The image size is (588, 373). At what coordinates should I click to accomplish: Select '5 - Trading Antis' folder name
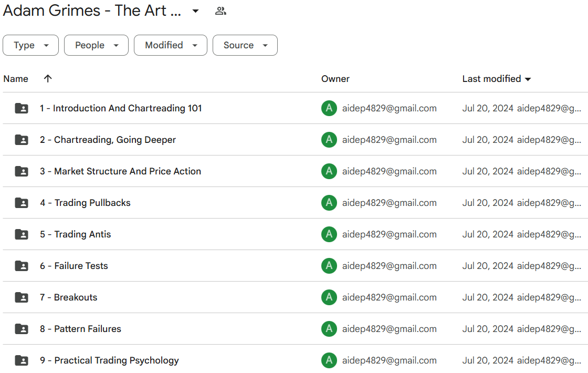tap(76, 234)
